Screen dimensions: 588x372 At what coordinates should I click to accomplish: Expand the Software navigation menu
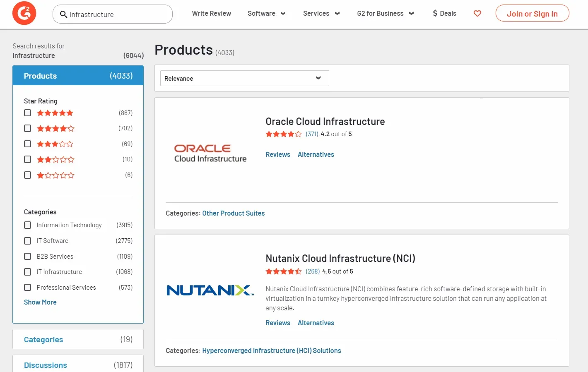coord(266,13)
